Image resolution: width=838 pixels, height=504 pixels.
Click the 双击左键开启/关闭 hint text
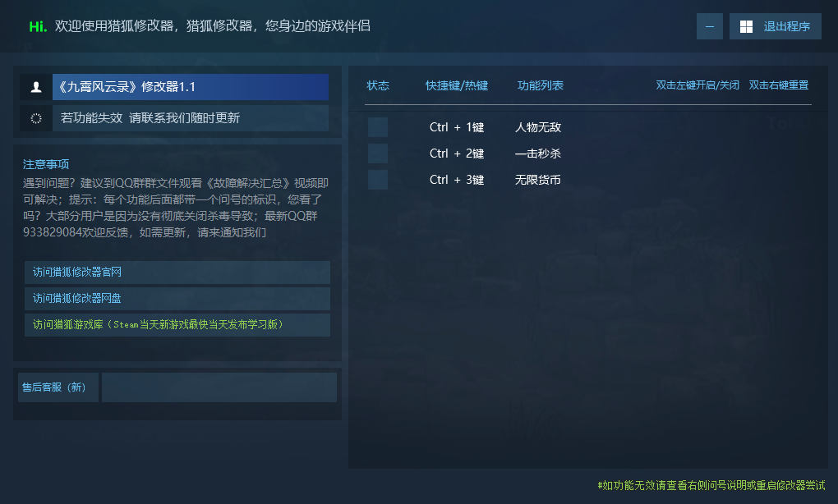coord(698,85)
